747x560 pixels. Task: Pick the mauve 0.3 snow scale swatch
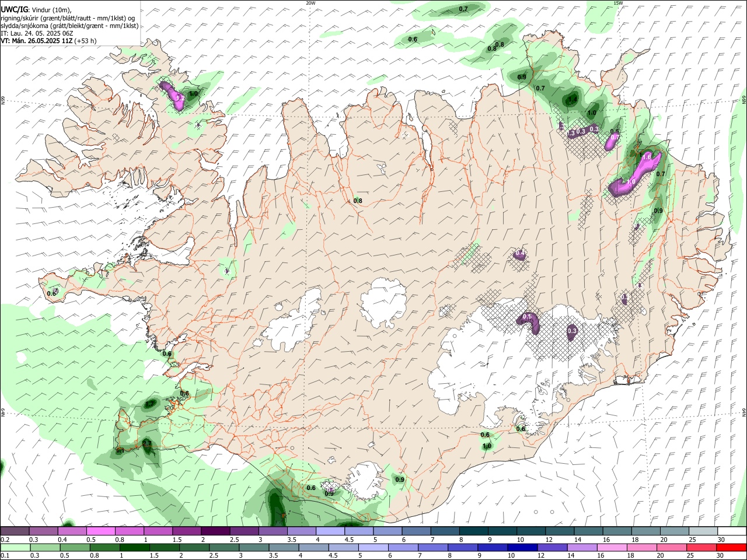click(x=43, y=531)
